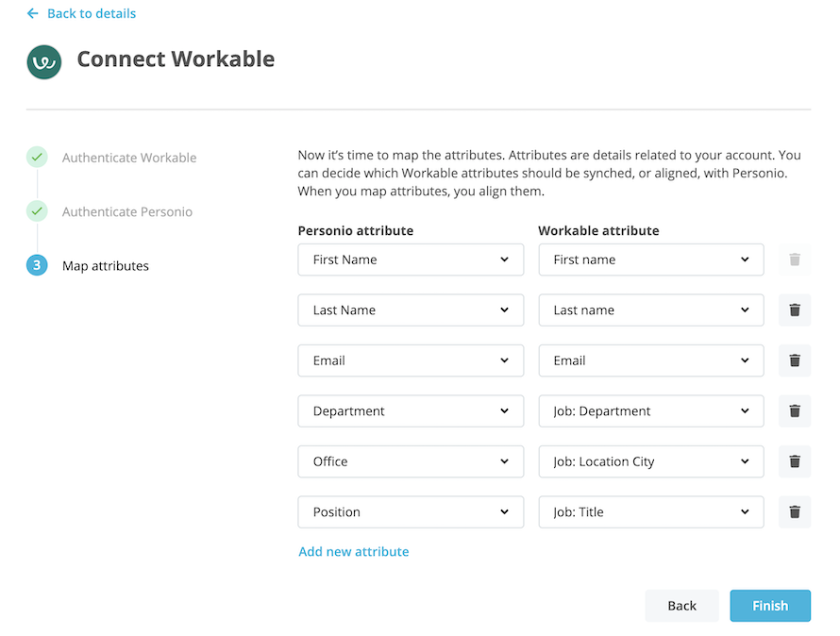This screenshot has height=636, width=840.
Task: Delete the Last Name attribute mapping
Action: tap(795, 310)
